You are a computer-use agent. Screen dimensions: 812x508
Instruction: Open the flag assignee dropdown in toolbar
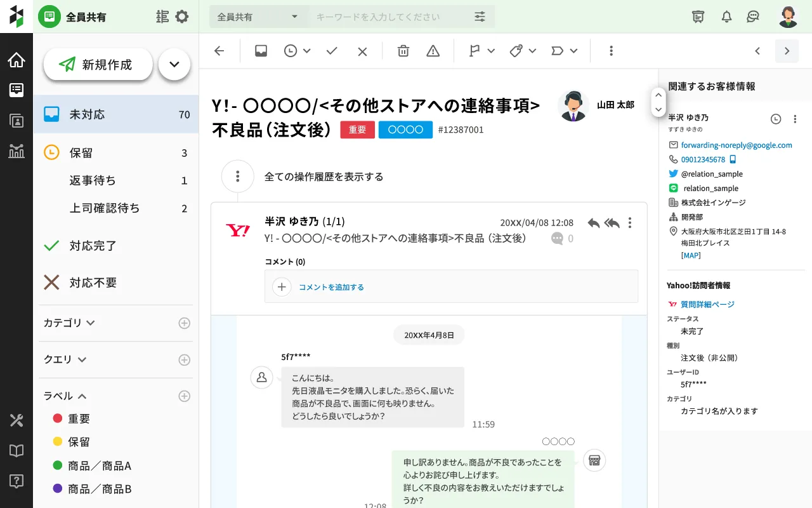[481, 51]
